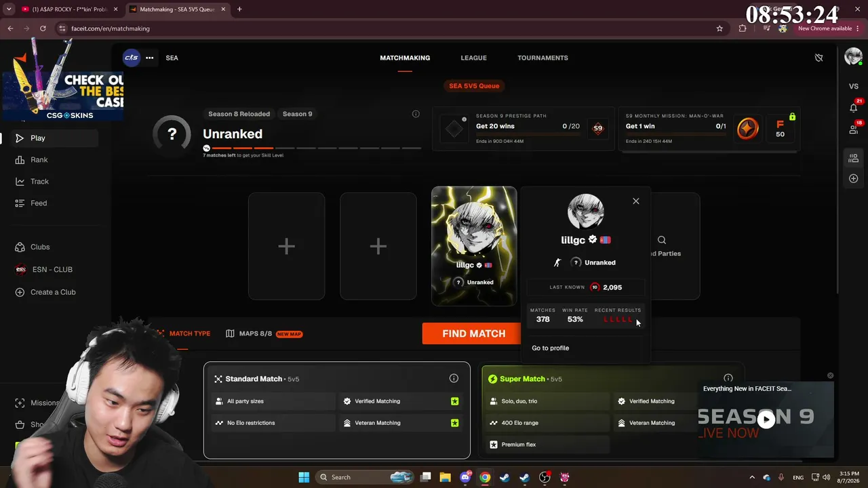Click the locked F 50 reward tile
868x488 pixels.
point(780,128)
